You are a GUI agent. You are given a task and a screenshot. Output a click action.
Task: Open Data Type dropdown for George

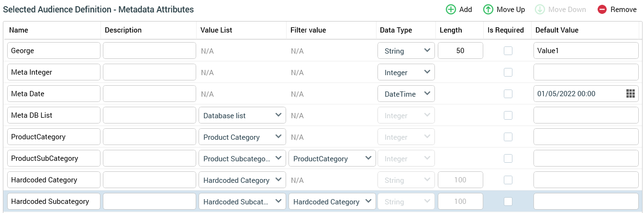(x=406, y=51)
